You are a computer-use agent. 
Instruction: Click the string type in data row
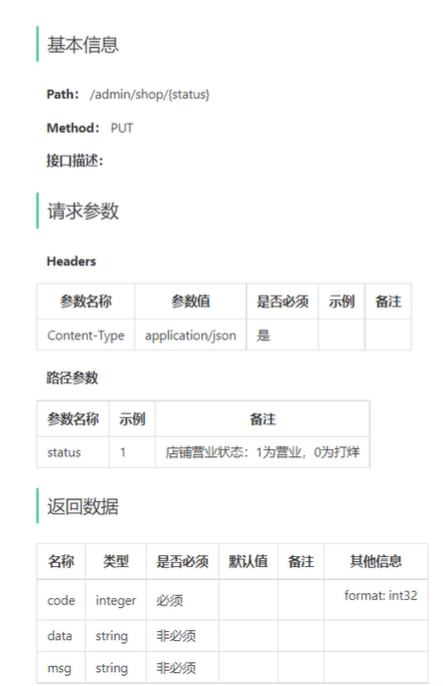click(x=116, y=636)
